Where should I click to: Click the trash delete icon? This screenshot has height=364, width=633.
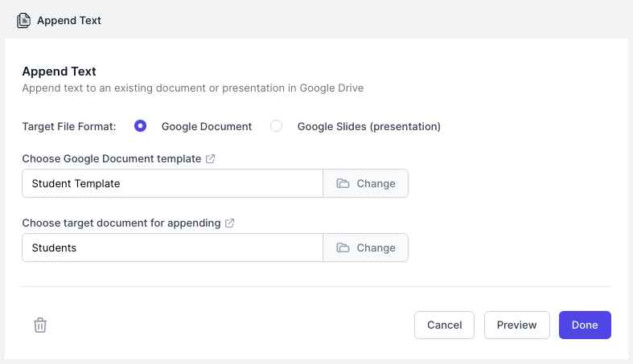tap(40, 325)
